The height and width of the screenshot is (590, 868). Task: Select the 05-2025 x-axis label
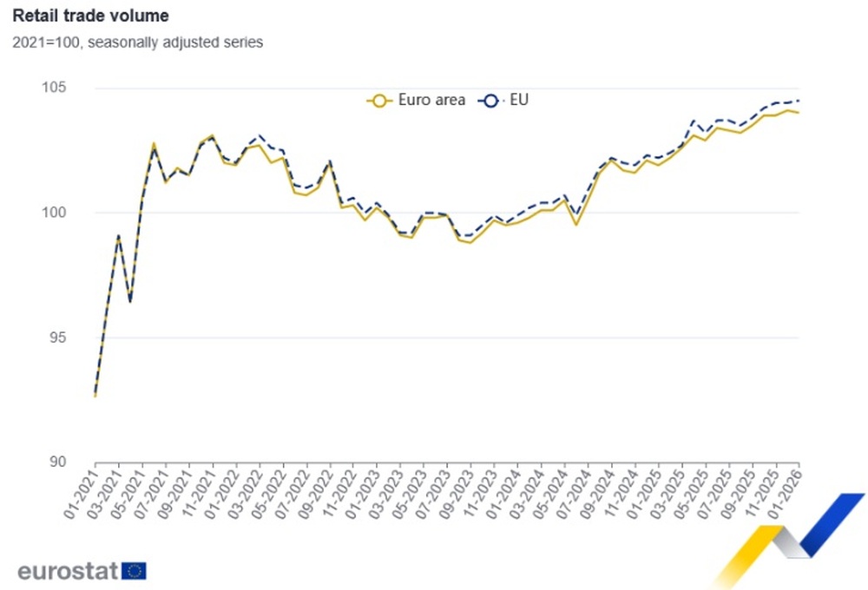pyautogui.click(x=691, y=494)
